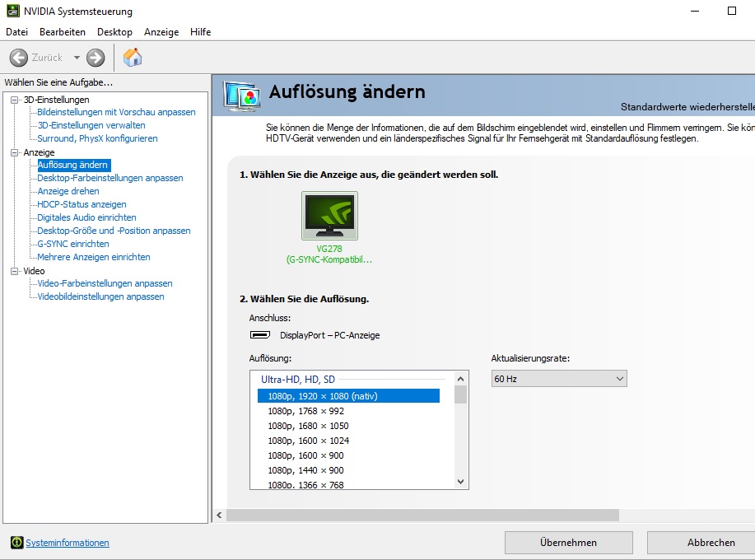Open HDCP-Status anzeigen
This screenshot has height=560, width=755.
[82, 204]
